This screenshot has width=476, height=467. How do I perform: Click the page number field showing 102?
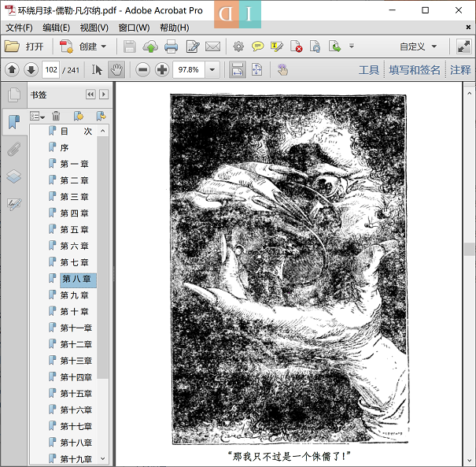point(50,70)
